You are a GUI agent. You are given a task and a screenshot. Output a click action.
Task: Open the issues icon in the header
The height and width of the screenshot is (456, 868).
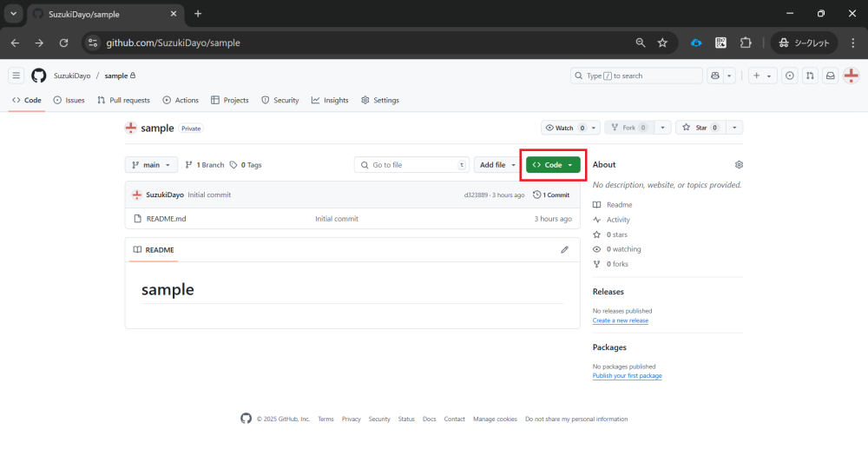pos(790,76)
